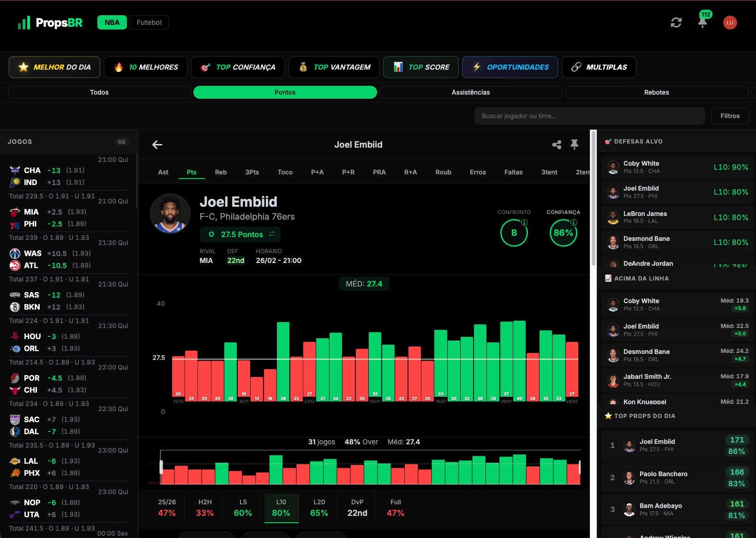Go back with the left arrow
The image size is (756, 538).
(x=157, y=145)
